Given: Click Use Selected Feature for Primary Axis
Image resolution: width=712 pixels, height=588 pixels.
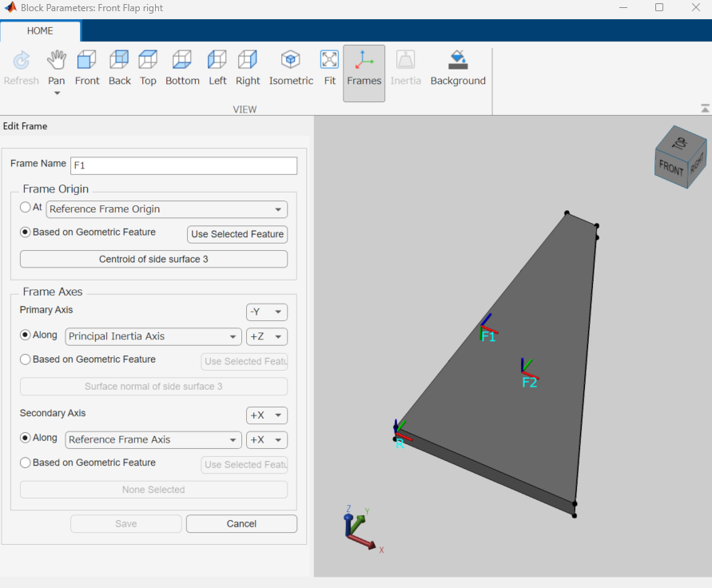Looking at the screenshot, I should click(245, 361).
